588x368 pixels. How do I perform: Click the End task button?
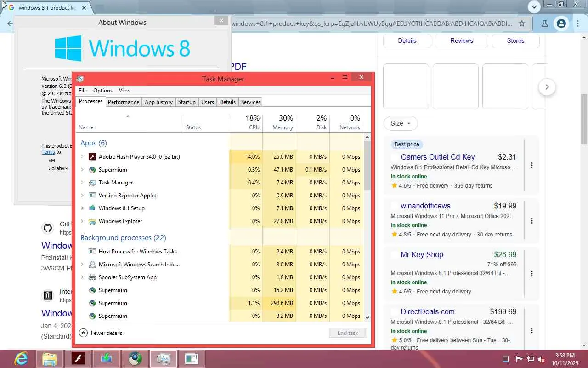pyautogui.click(x=348, y=333)
